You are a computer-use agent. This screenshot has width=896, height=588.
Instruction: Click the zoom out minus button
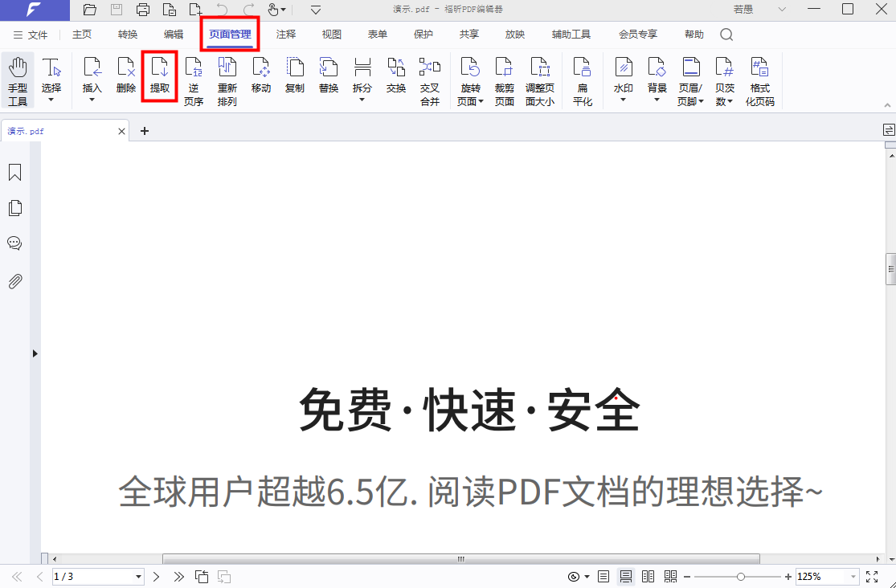tap(687, 577)
